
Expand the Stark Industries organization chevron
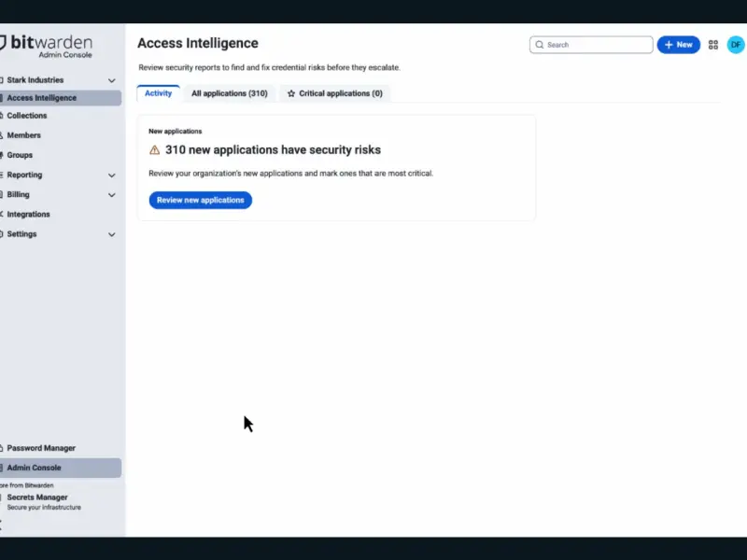(x=112, y=81)
